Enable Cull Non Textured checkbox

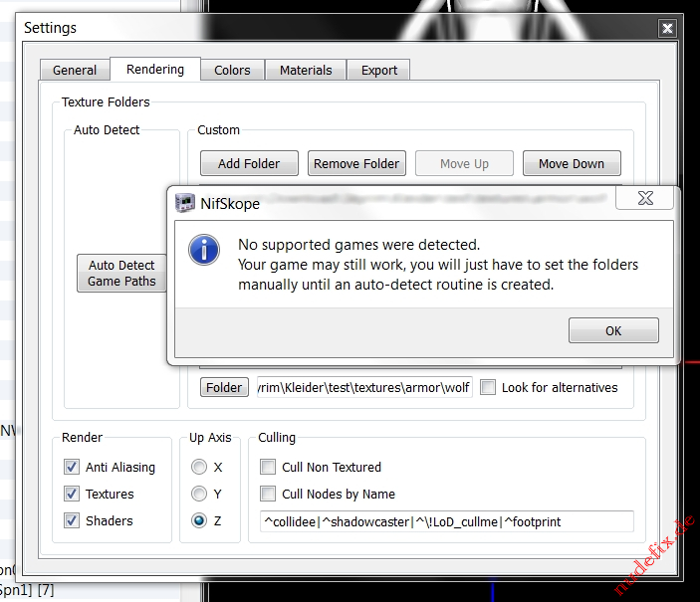pyautogui.click(x=268, y=467)
